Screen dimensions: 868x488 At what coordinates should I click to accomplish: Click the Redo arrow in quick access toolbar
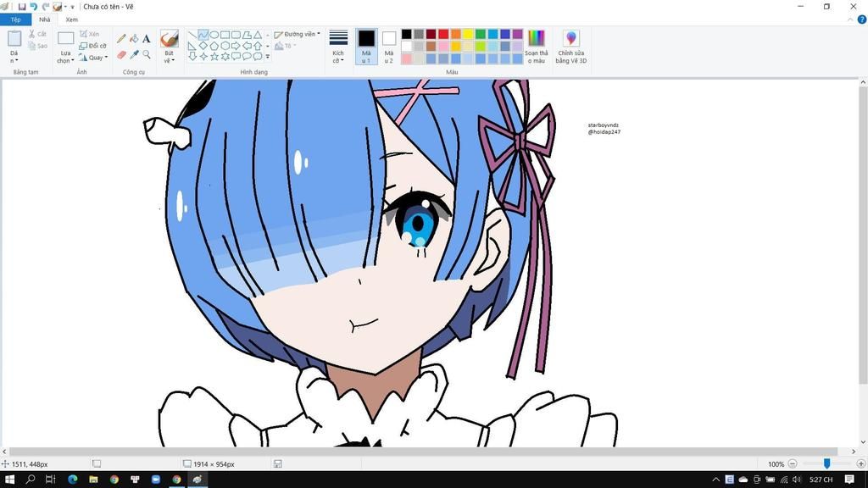(x=46, y=7)
